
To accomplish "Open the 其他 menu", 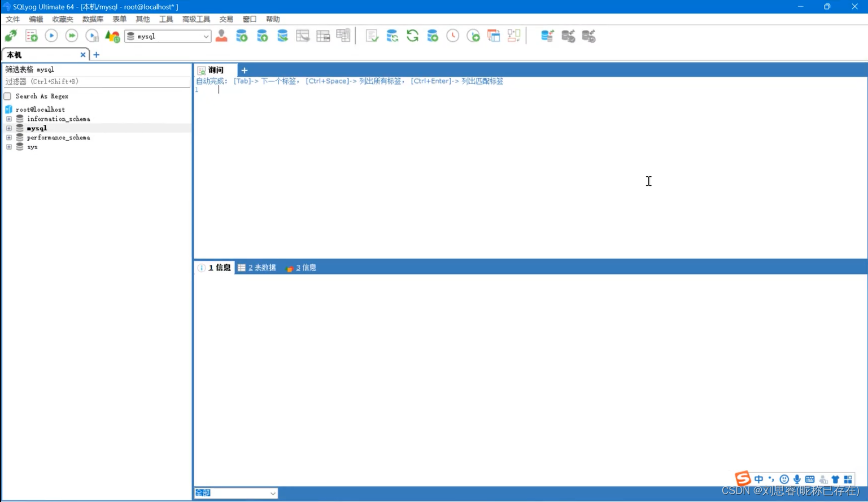I will pos(142,19).
